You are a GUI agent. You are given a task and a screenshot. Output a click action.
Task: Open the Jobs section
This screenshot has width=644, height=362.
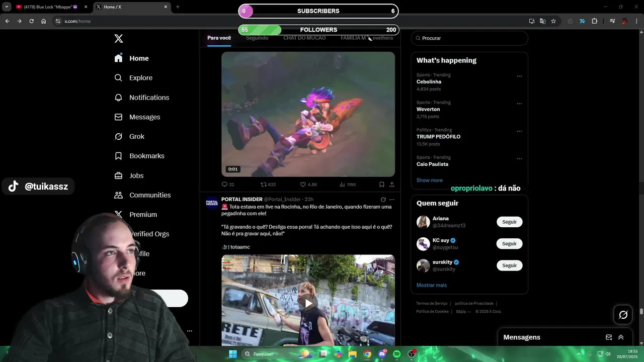tap(129, 175)
